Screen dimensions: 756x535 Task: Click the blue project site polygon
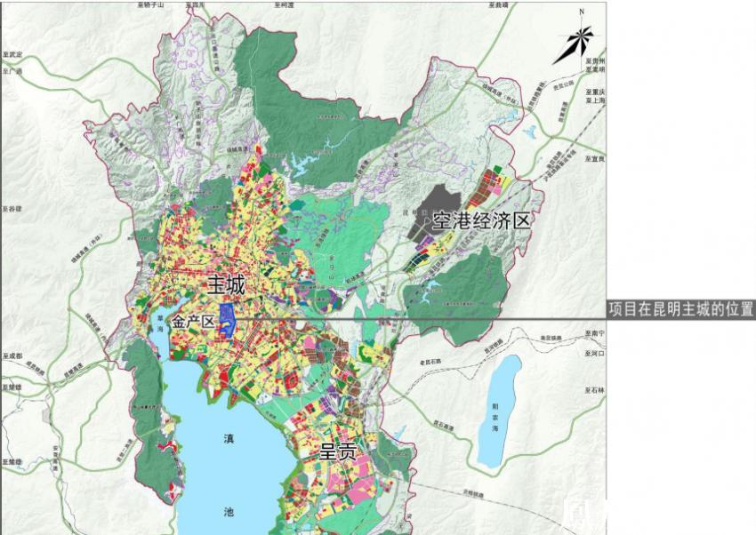click(226, 319)
